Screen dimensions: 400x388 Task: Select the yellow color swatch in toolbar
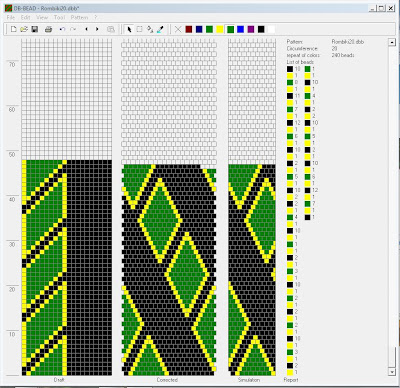coord(220,29)
